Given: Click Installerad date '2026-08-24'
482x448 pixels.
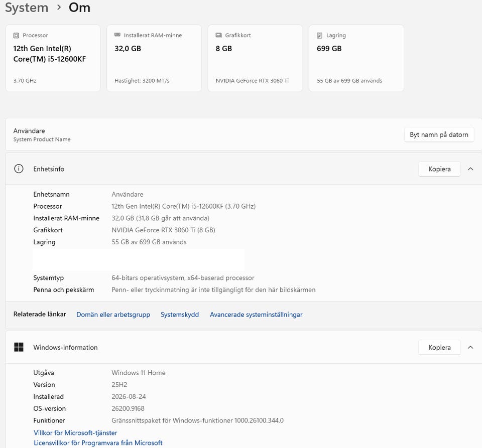Looking at the screenshot, I should tap(129, 397).
